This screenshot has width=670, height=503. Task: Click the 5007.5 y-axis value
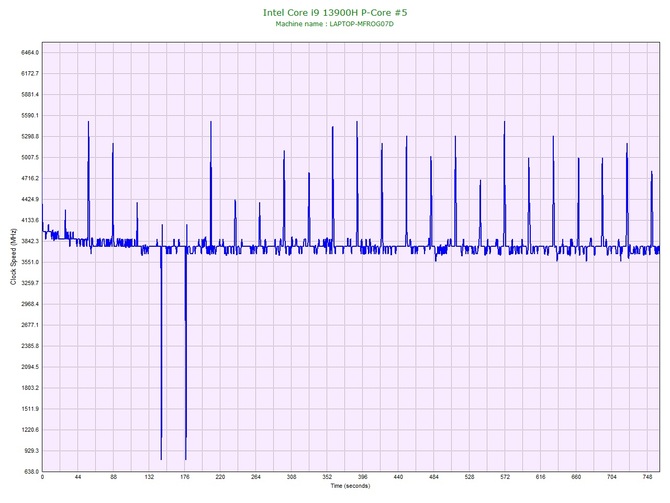[30, 157]
